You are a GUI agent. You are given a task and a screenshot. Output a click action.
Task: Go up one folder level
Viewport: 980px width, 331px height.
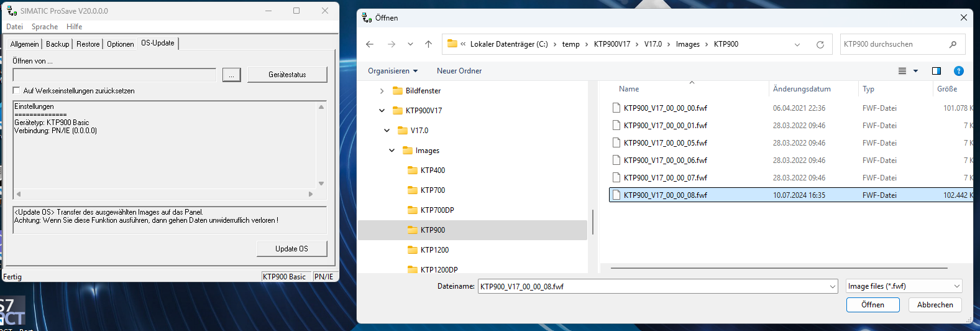428,44
